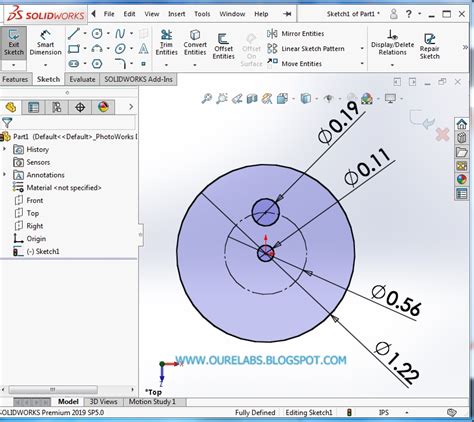Select the Corner Rectangle tool
Screen dimensions: 474x422
pyautogui.click(x=74, y=49)
